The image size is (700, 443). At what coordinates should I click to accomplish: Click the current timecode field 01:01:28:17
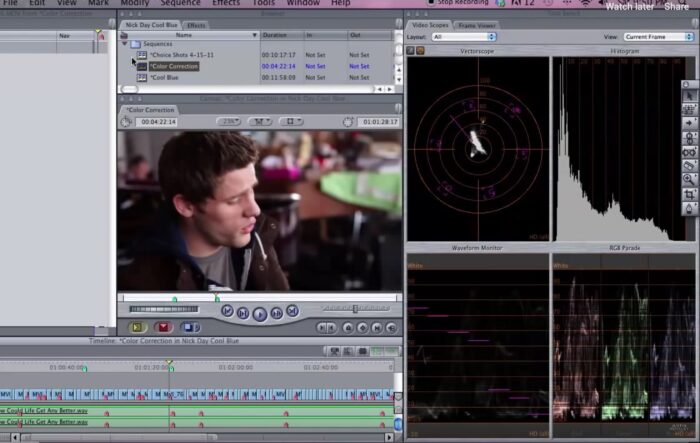coord(379,121)
